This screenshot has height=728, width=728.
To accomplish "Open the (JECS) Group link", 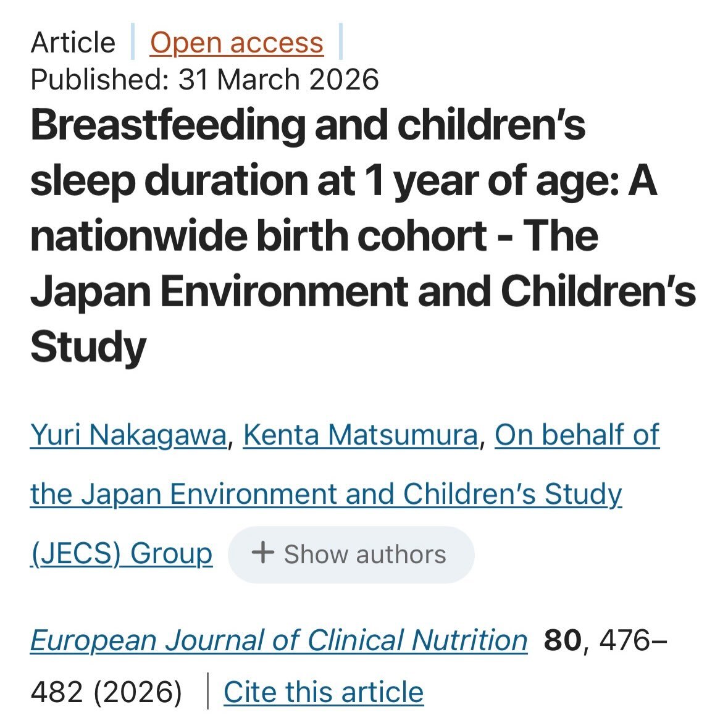I will 121,553.
